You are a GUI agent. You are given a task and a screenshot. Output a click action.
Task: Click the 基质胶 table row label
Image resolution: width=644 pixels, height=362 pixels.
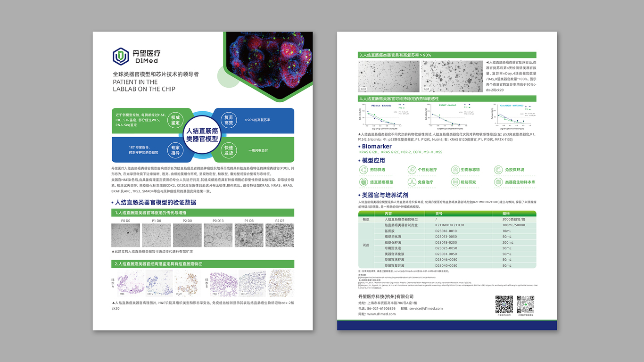coord(389,231)
